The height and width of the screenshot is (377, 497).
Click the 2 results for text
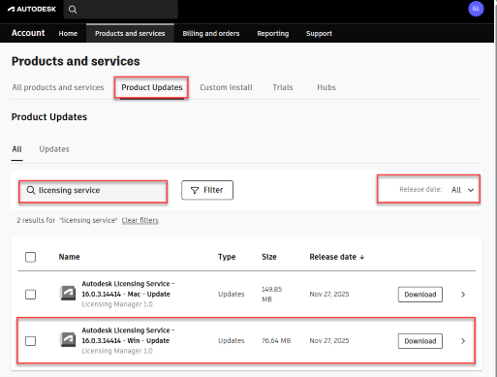[x=36, y=220]
